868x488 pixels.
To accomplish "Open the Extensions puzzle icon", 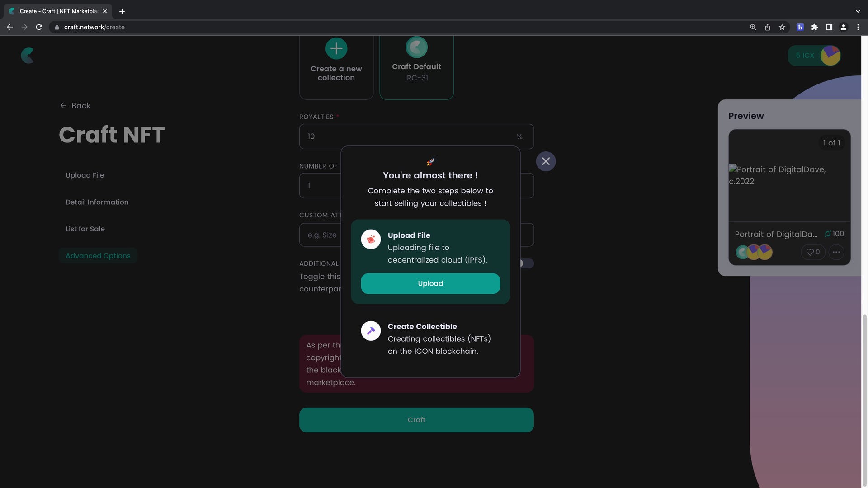I will 814,27.
